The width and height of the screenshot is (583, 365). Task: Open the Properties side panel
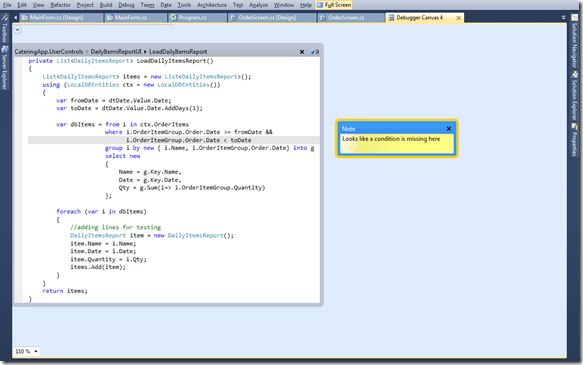coord(574,140)
